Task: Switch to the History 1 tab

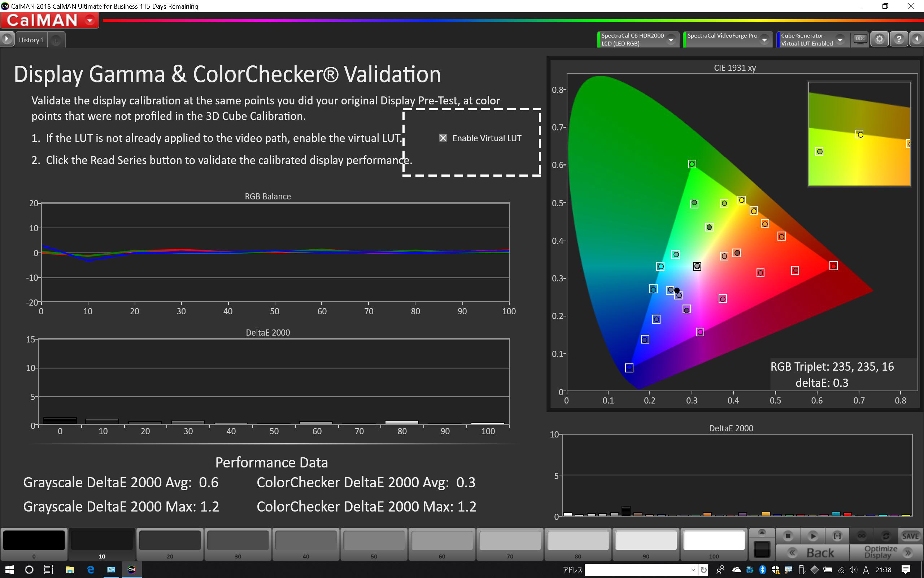Action: tap(32, 40)
